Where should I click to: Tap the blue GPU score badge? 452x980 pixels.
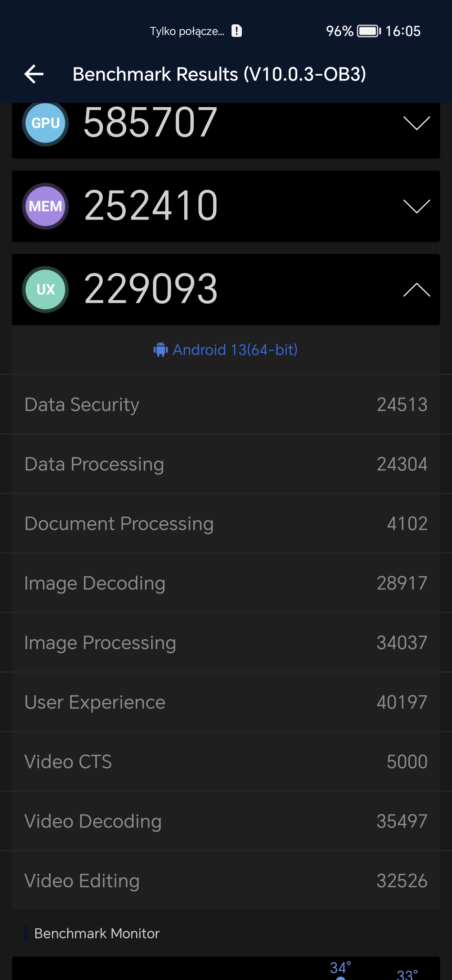pos(45,123)
